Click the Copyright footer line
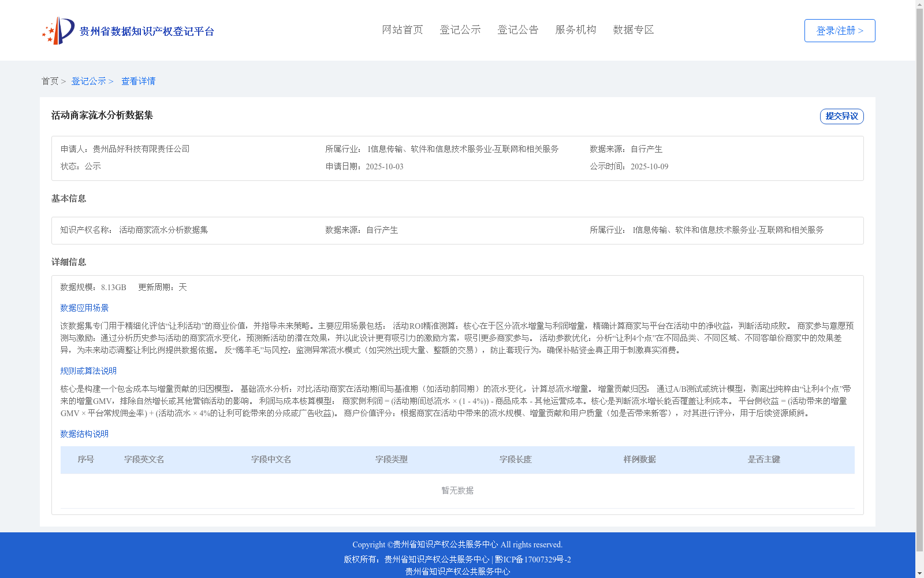924x578 pixels. point(457,544)
